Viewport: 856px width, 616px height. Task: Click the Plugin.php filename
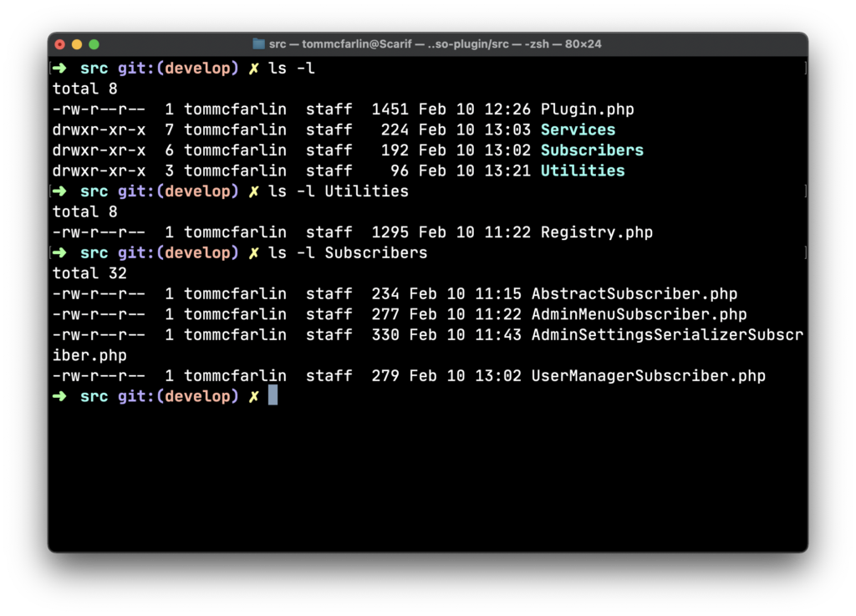point(587,109)
